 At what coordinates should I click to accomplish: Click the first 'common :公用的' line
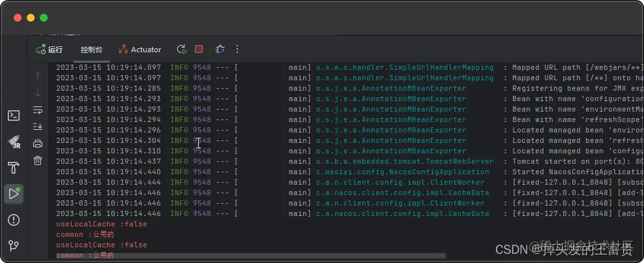point(85,235)
